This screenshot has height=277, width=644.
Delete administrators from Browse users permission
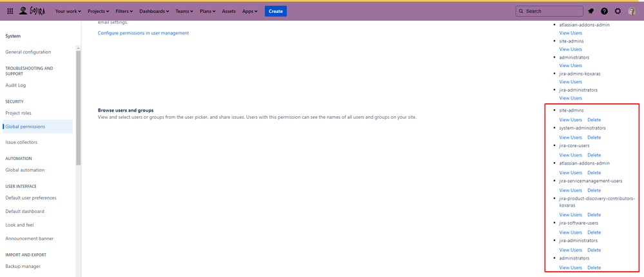tap(594, 268)
